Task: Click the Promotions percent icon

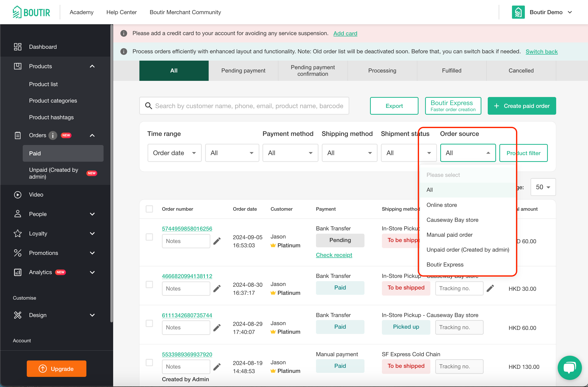Action: pos(18,253)
